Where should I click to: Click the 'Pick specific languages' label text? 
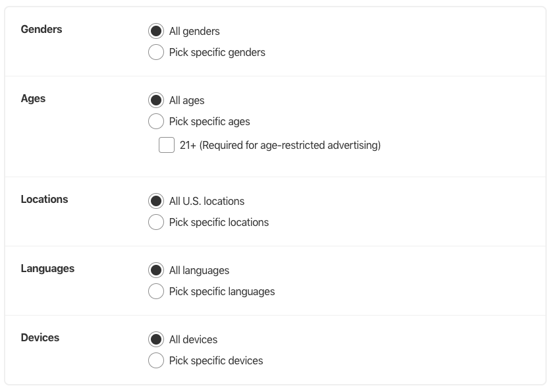pos(222,292)
